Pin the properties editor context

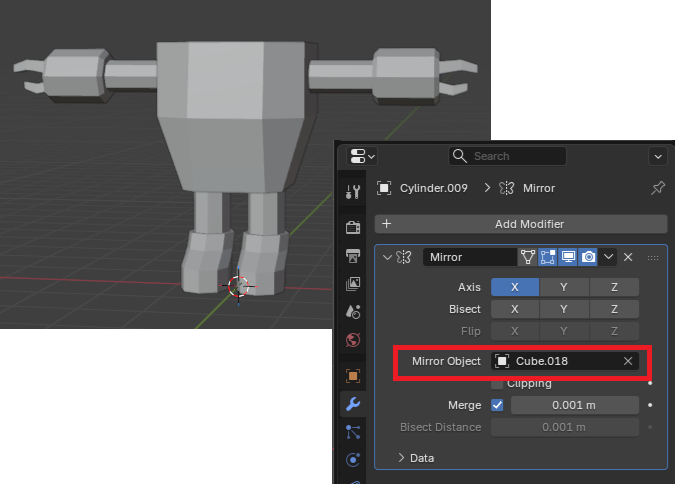pyautogui.click(x=657, y=188)
